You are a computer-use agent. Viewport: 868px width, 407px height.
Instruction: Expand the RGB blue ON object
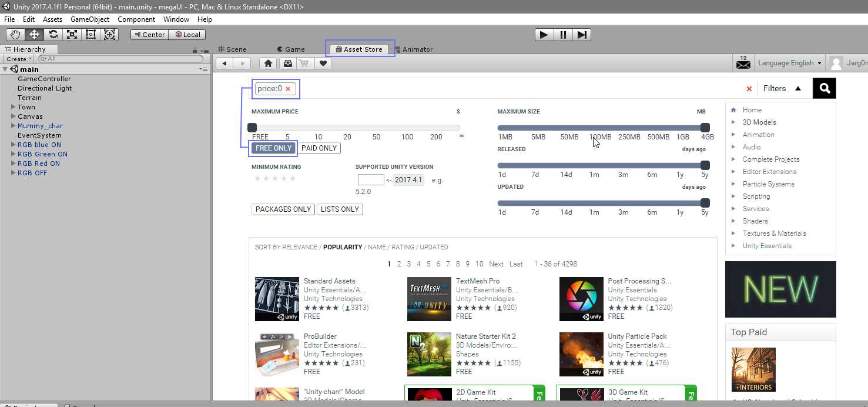tap(14, 145)
